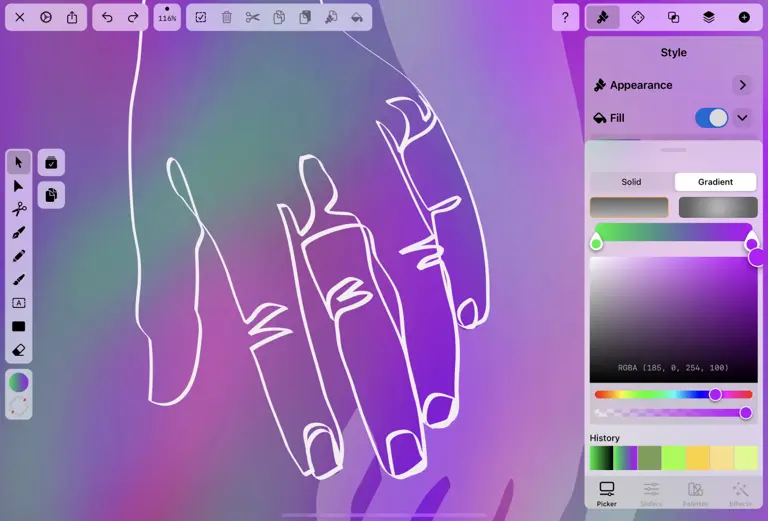Open the Combine shapes panel tab
This screenshot has height=521, width=768.
click(673, 18)
